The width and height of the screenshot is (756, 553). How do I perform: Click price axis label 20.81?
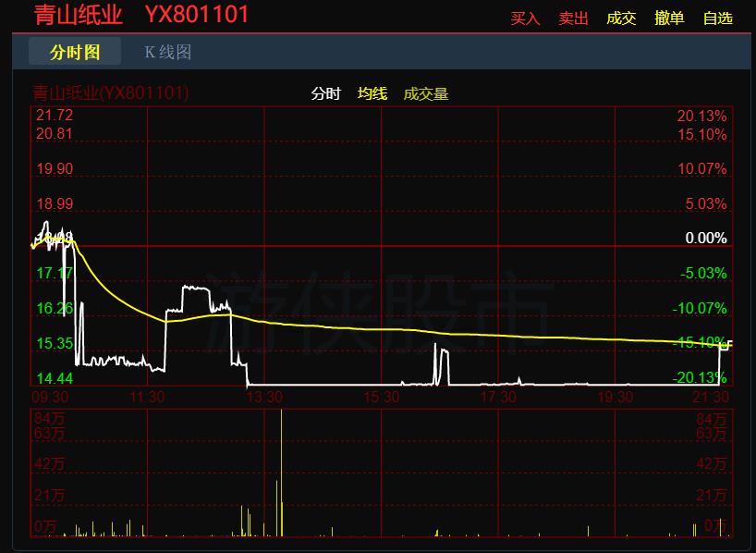pos(55,133)
